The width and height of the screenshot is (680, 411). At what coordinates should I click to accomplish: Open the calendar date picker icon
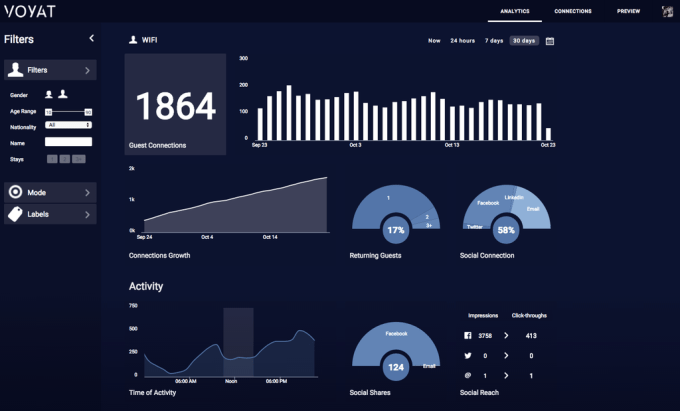coord(549,41)
